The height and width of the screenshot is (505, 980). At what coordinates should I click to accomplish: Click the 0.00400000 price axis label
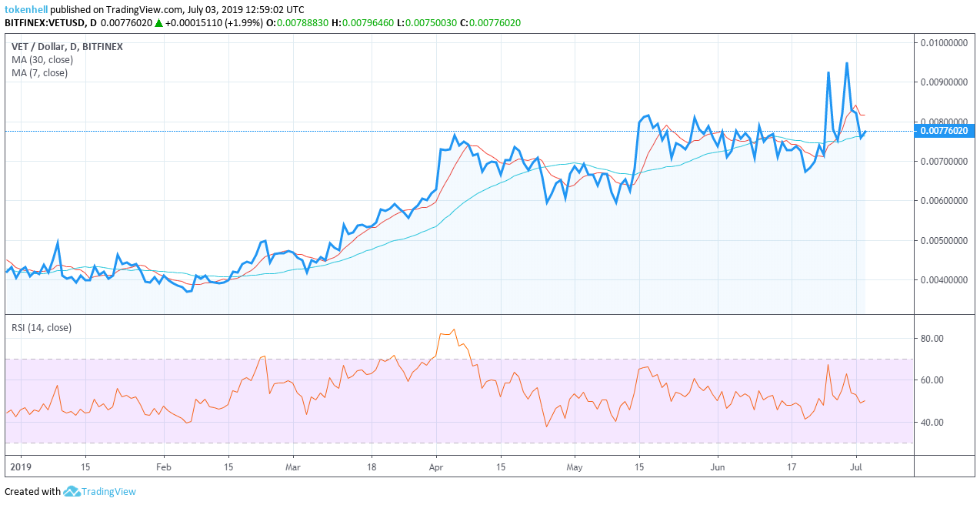(944, 280)
